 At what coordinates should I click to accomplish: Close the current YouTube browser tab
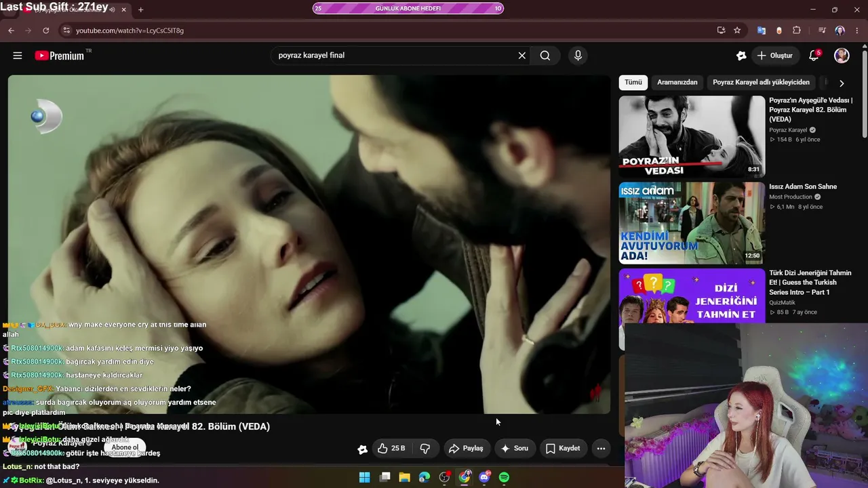tap(124, 9)
